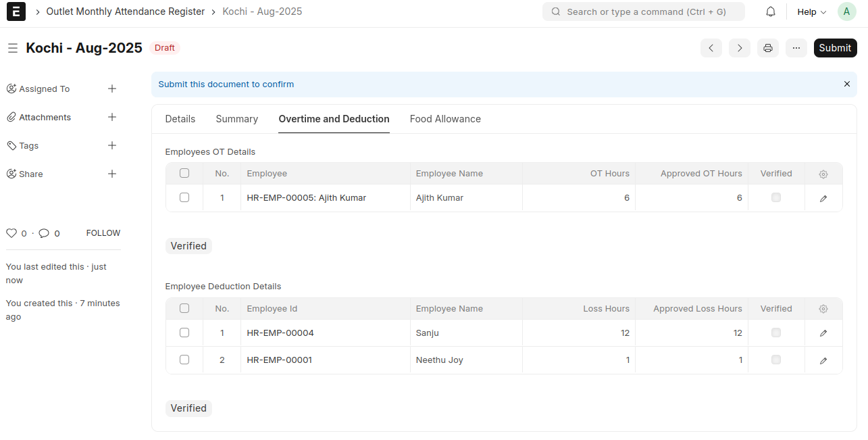Viewport: 868px width, 440px height.
Task: Edit the Neethu Joy deduction row
Action: (x=823, y=361)
